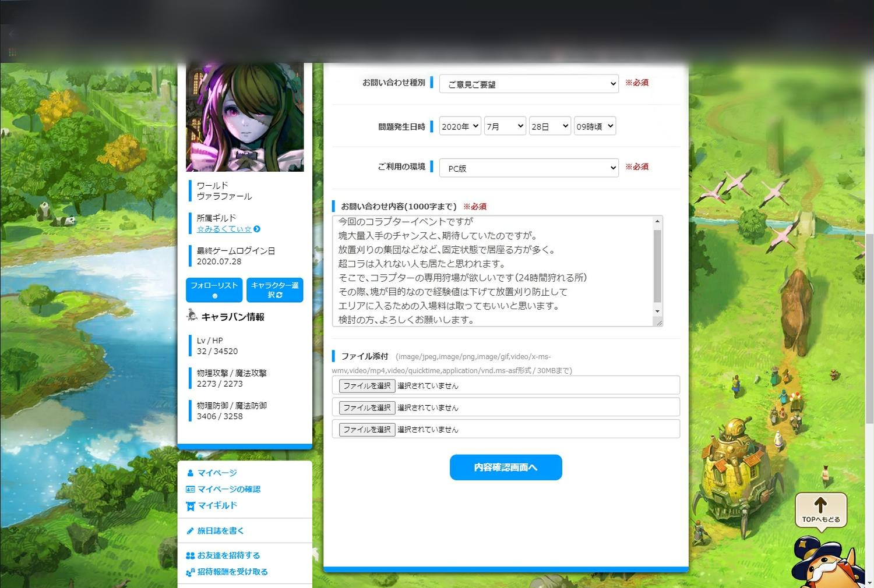Click the ファイル添付 heading

pyautogui.click(x=365, y=356)
